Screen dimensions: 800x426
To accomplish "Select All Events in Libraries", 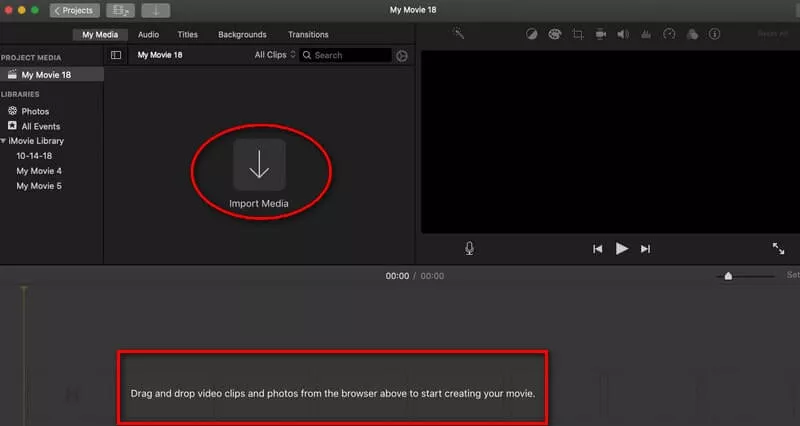I will (34, 126).
